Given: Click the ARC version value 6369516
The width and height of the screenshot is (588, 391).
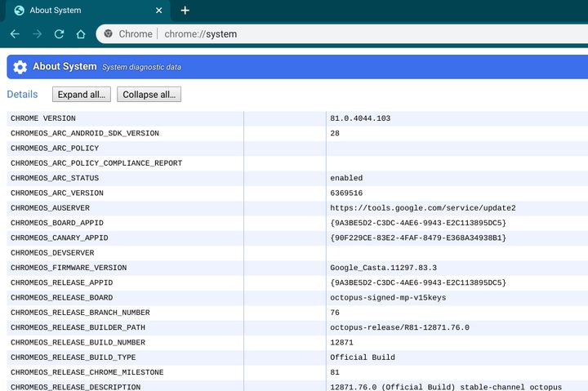Looking at the screenshot, I should click(346, 193).
